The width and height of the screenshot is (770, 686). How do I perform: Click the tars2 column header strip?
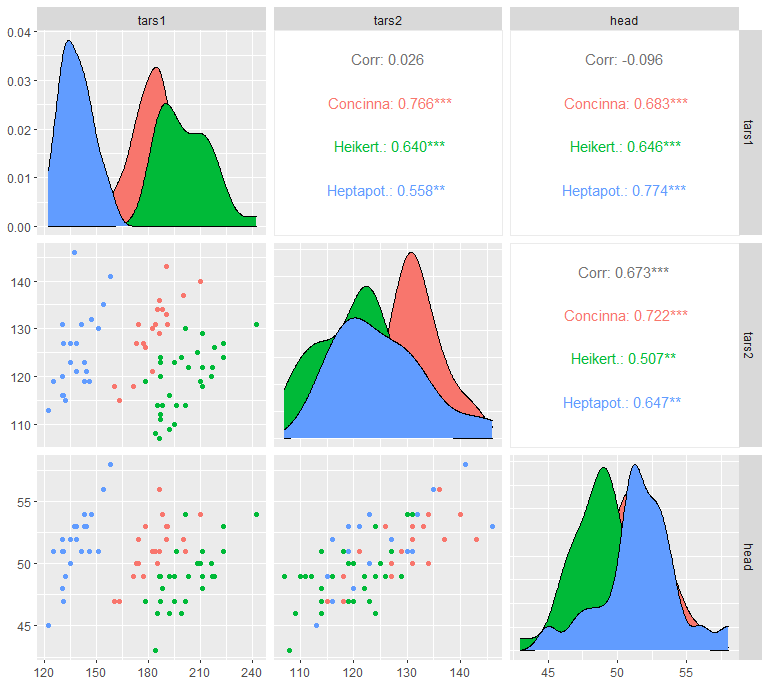click(x=388, y=20)
